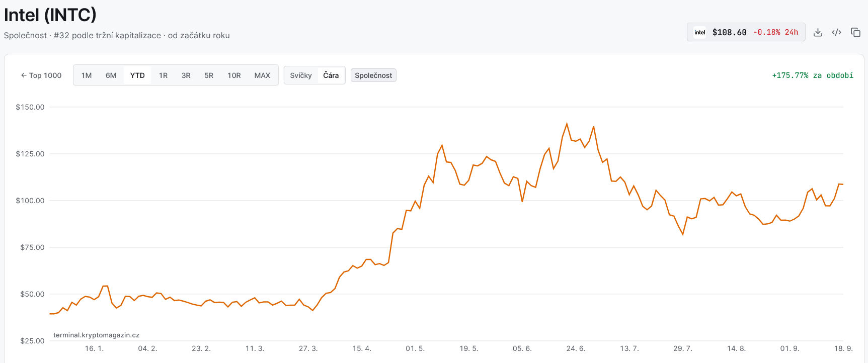Click the chart line's late-July low
Screen dimensions: 868x363
tap(683, 234)
